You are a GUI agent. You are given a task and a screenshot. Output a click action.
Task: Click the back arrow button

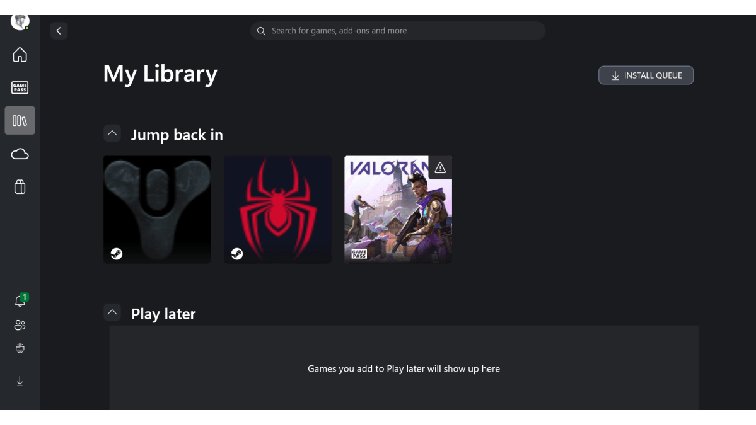(58, 31)
